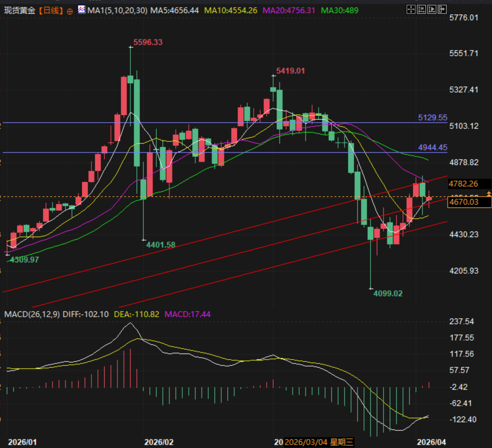
Task: Click the MA5:4656.44 value
Action: click(174, 10)
